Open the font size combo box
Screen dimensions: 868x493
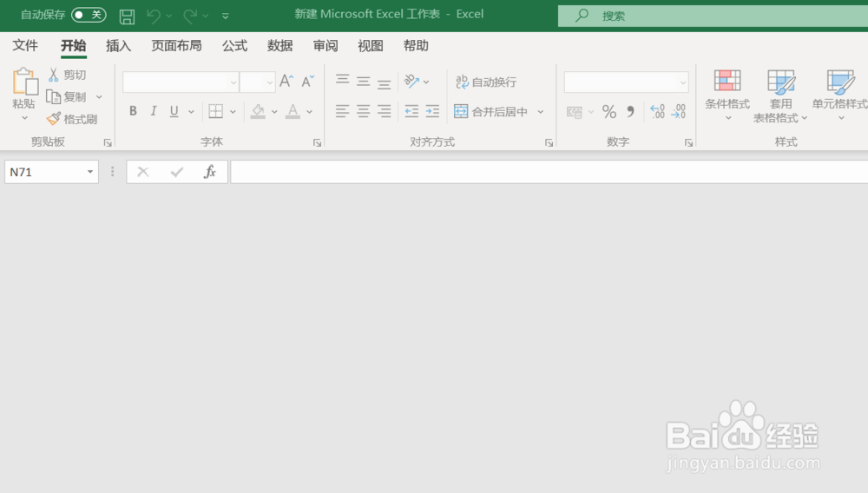[258, 82]
